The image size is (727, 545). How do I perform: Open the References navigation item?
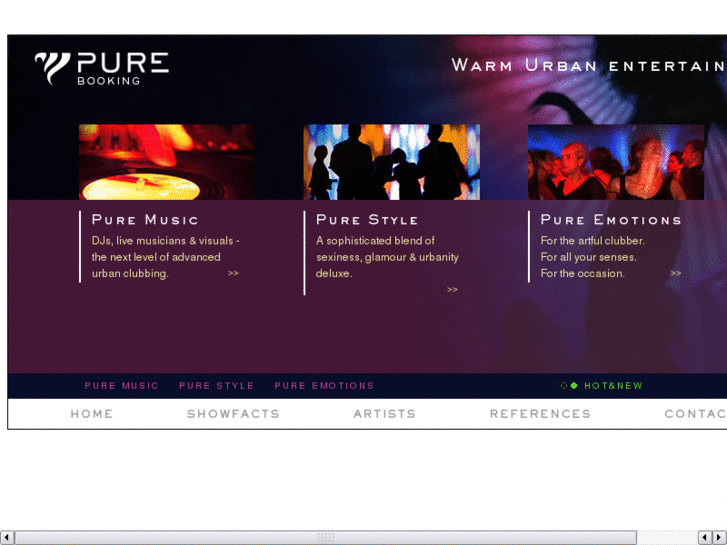point(541,414)
